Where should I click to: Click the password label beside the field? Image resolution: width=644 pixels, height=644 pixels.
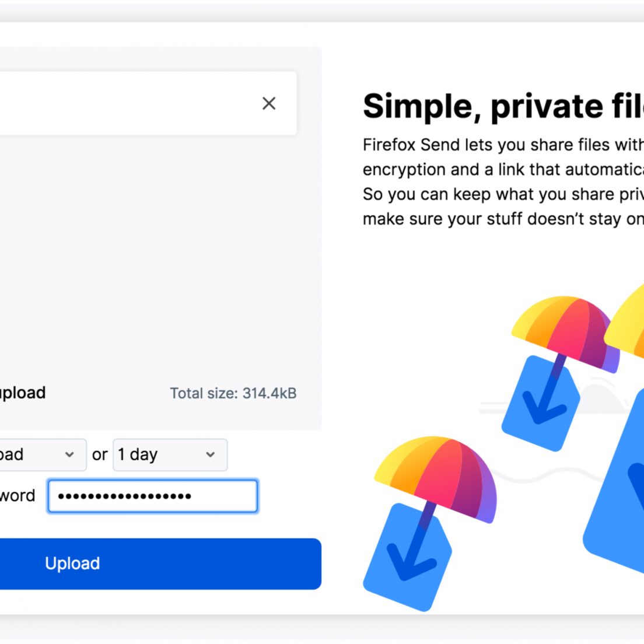click(x=17, y=496)
